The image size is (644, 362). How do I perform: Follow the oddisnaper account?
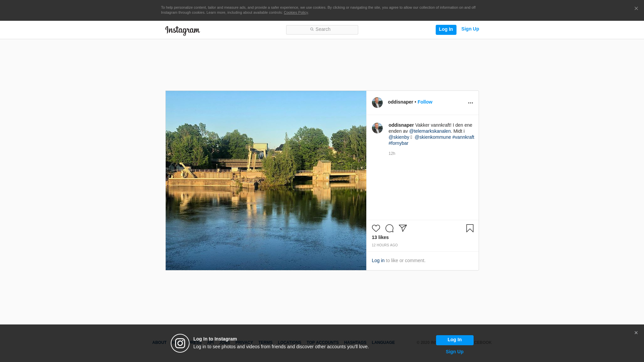425,102
